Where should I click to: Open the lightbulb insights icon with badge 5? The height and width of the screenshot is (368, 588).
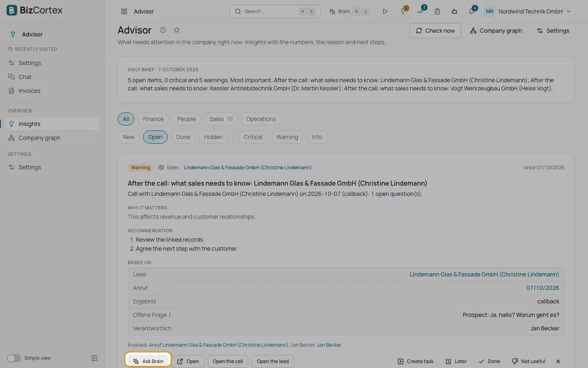(x=403, y=11)
